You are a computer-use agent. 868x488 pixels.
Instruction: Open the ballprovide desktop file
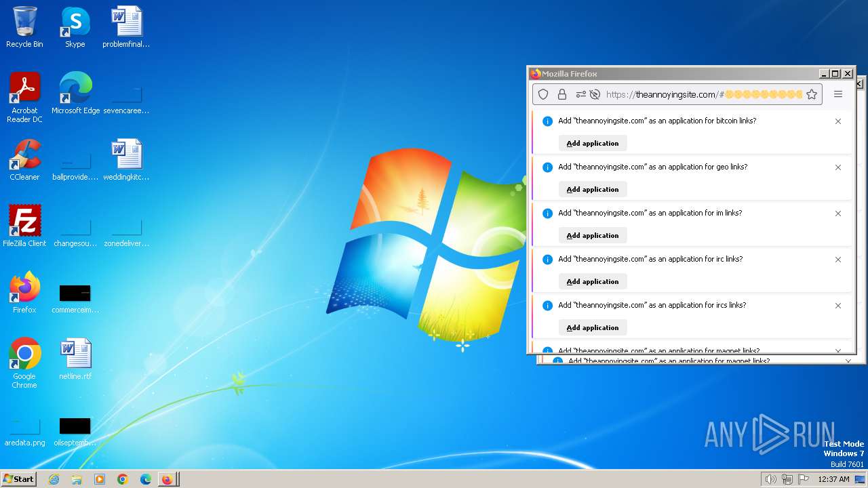tap(75, 165)
